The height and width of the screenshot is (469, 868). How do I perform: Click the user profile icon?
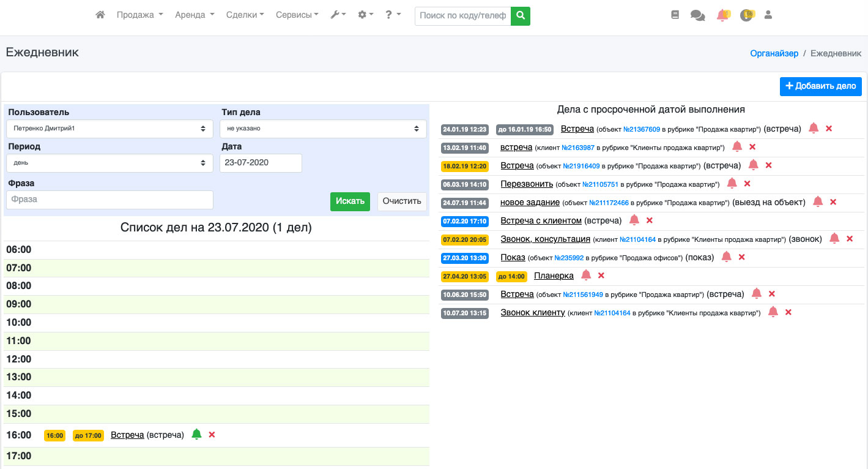[x=768, y=15]
